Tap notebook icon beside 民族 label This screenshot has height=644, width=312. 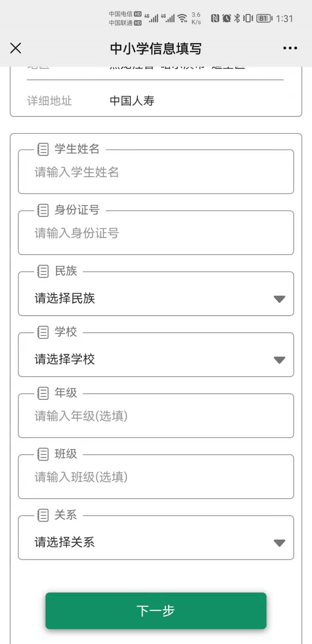pyautogui.click(x=43, y=271)
